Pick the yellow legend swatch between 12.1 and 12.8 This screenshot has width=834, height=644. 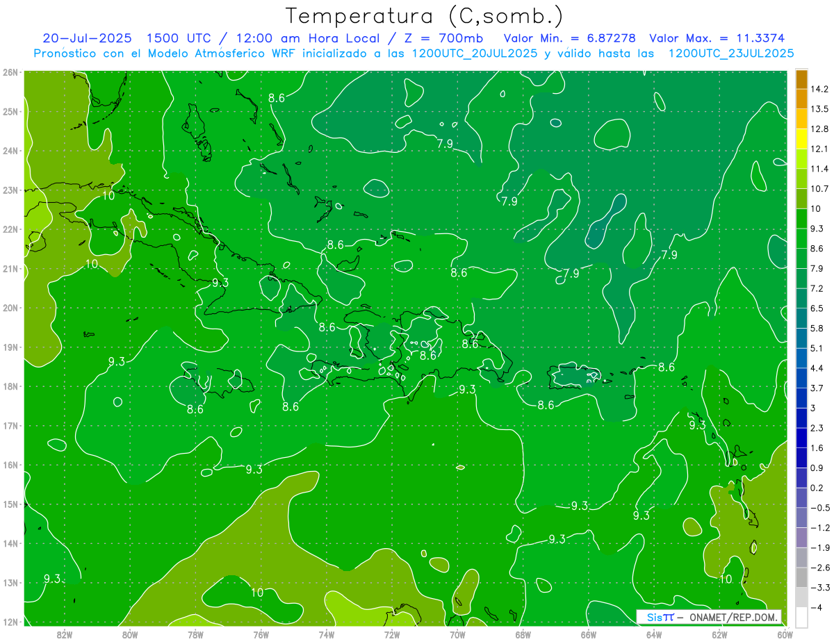click(x=801, y=139)
